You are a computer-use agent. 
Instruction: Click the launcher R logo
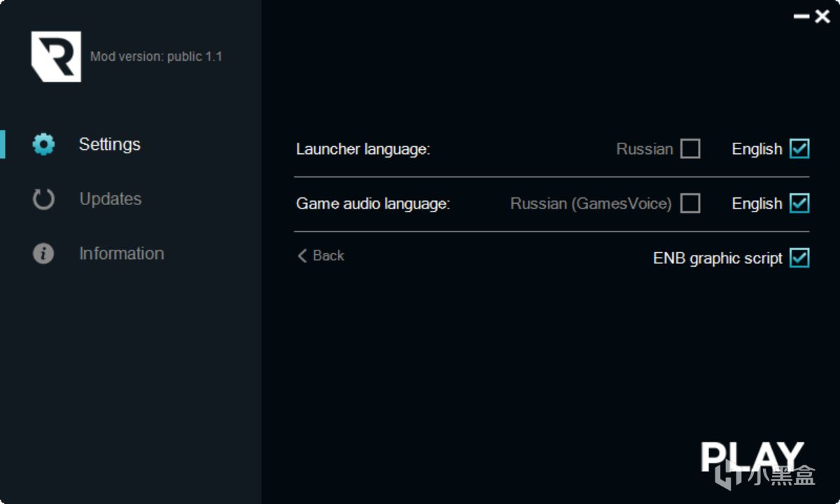click(x=56, y=57)
